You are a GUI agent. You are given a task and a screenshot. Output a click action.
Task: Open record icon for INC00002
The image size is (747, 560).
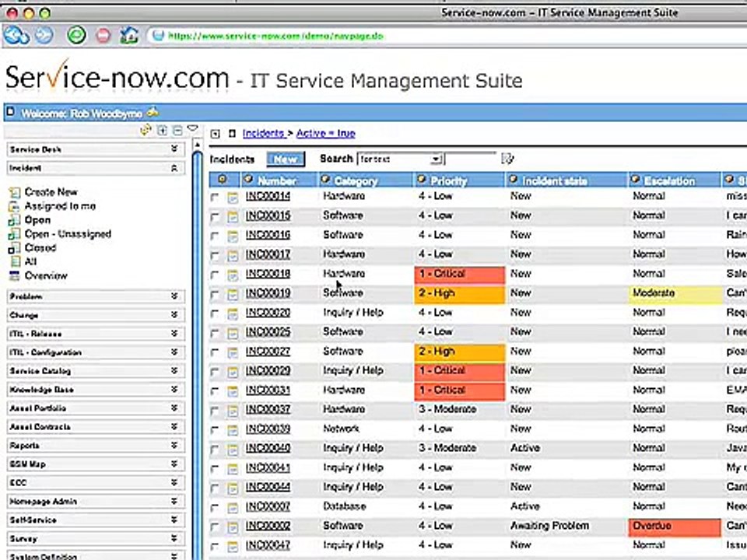coord(233,527)
